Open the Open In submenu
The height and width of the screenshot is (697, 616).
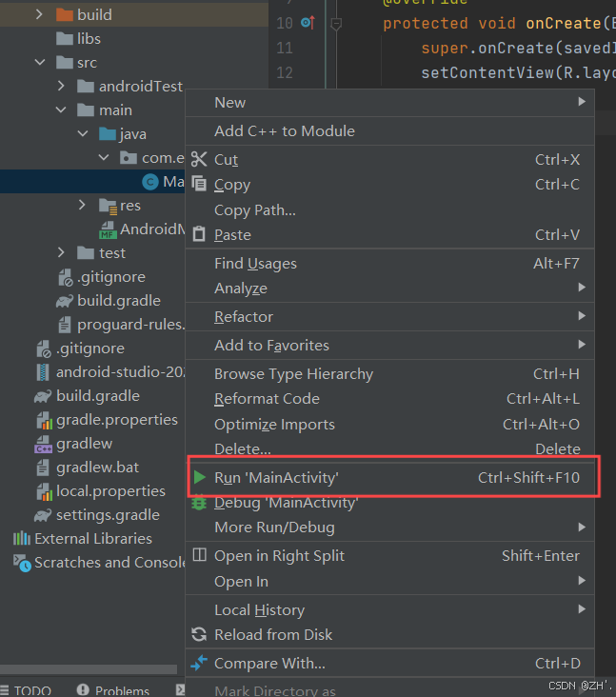(389, 581)
